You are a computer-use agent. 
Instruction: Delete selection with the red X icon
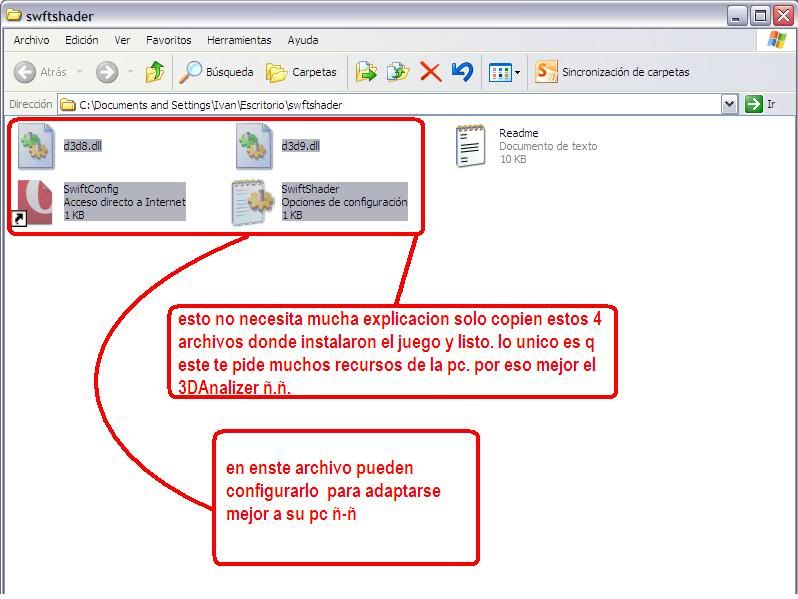(x=431, y=72)
